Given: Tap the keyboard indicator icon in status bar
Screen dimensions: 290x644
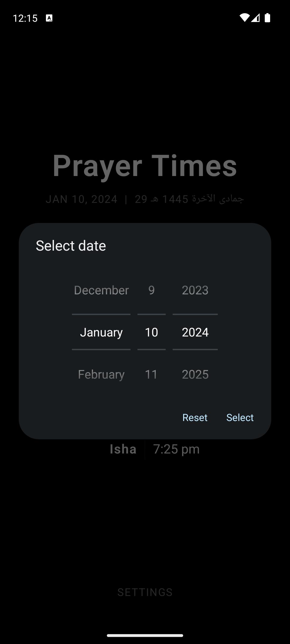Looking at the screenshot, I should click(49, 18).
